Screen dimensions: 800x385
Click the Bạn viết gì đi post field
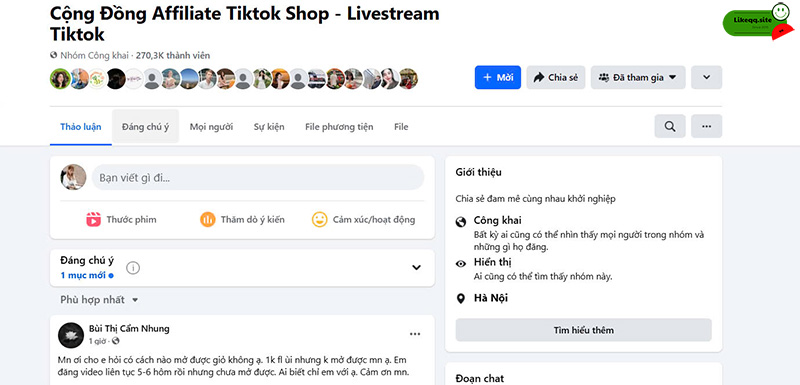click(x=258, y=177)
